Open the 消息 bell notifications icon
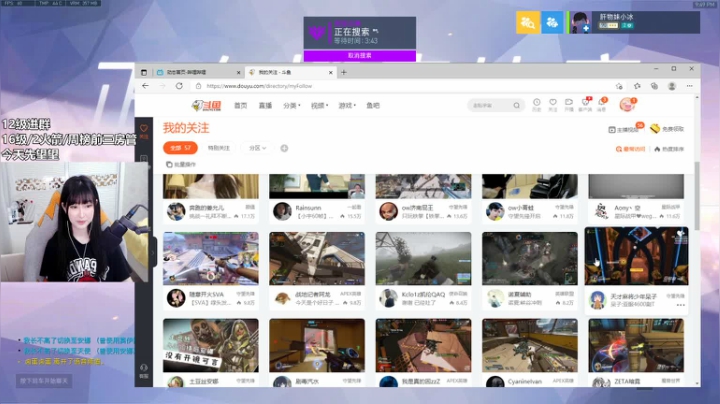This screenshot has height=404, width=720. (x=602, y=105)
